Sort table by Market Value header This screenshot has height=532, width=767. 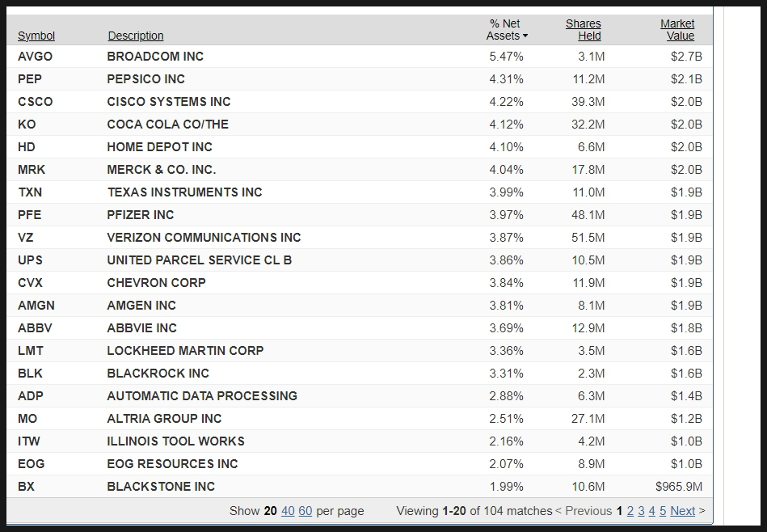[677, 30]
